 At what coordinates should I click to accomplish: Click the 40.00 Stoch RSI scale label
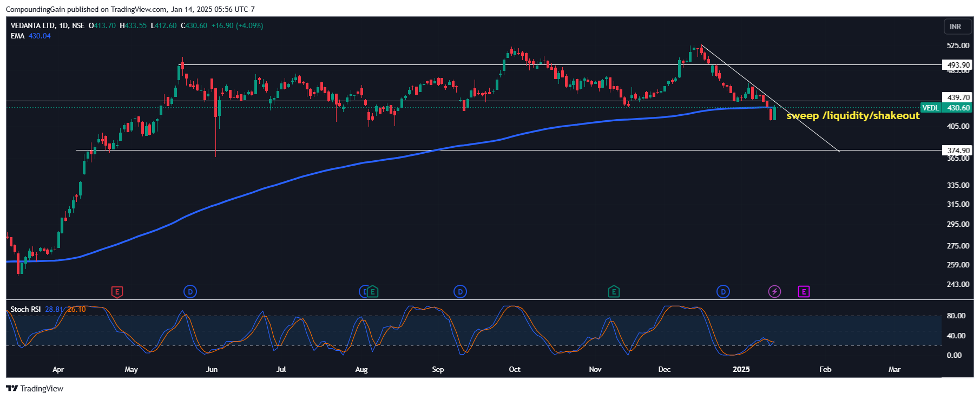956,336
